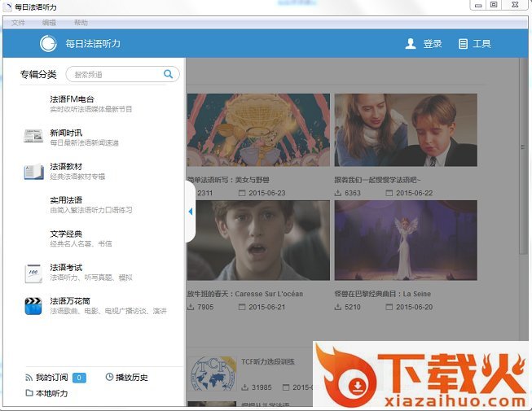Click calendar icon beside 2015-06-20

pyautogui.click(x=389, y=307)
